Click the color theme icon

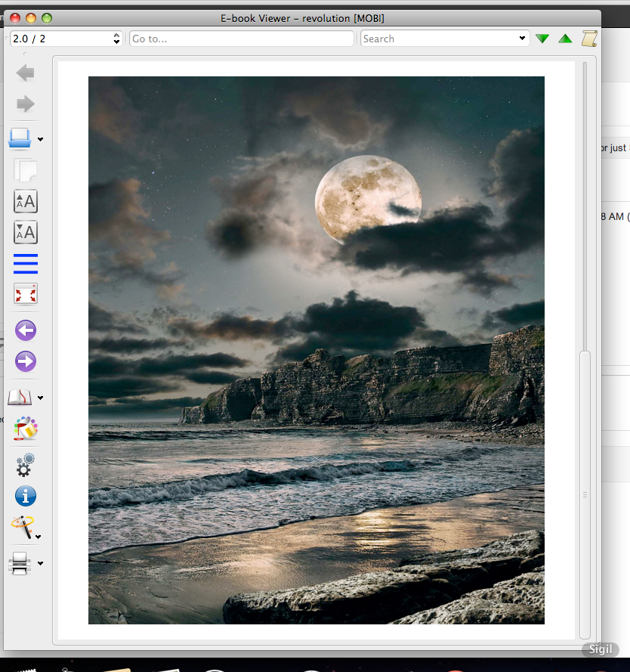[25, 428]
